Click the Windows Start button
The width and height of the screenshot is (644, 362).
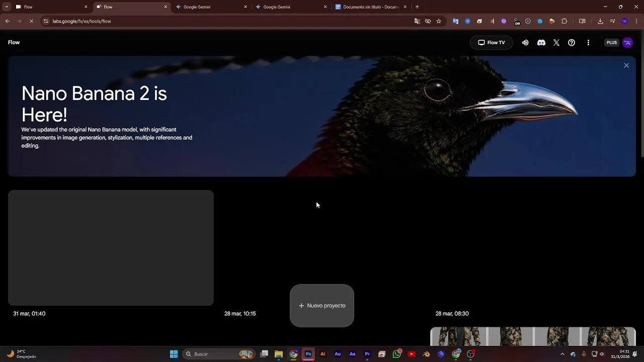pos(174,354)
